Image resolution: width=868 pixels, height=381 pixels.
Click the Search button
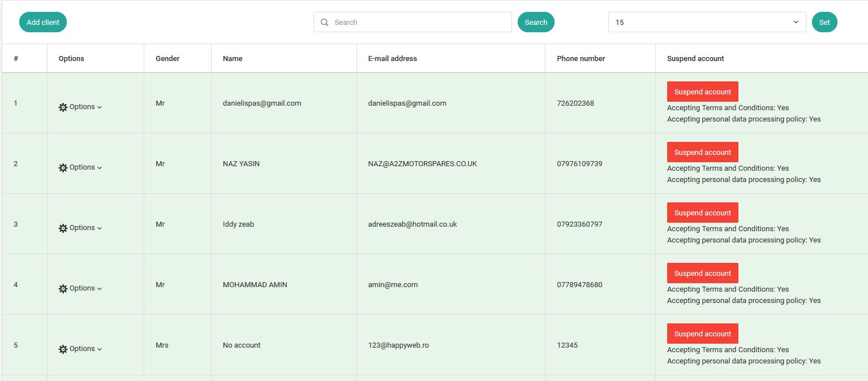536,22
